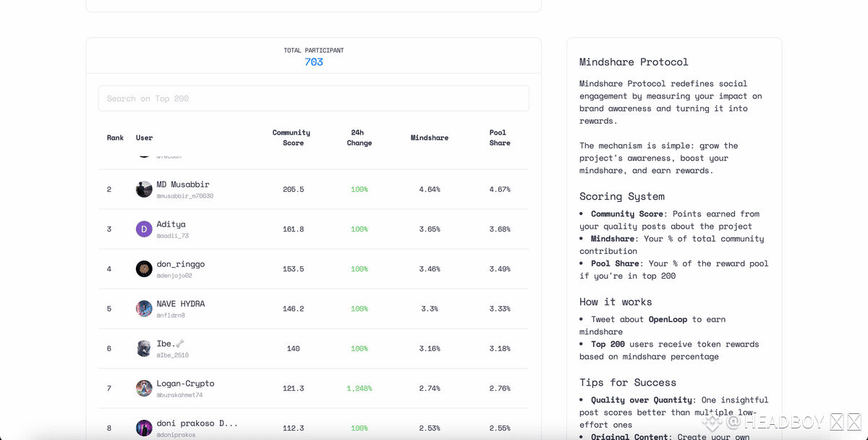Open Aditya's purple D avatar
Screen dimensions: 868x440
point(144,229)
